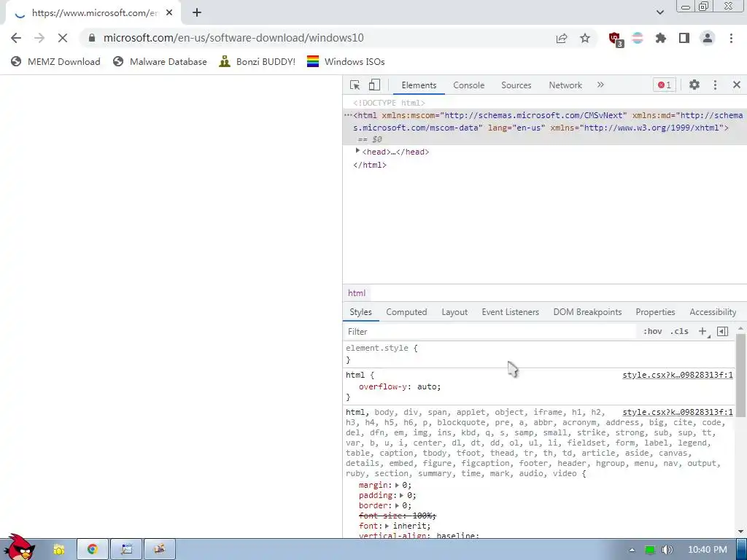Add new style rule with plus icon
The image size is (747, 560).
click(703, 332)
